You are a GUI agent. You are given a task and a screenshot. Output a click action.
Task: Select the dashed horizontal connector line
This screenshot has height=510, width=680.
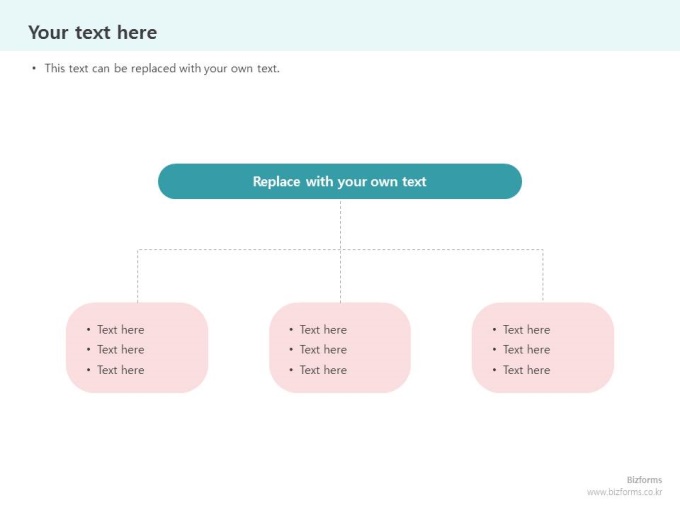coord(340,249)
